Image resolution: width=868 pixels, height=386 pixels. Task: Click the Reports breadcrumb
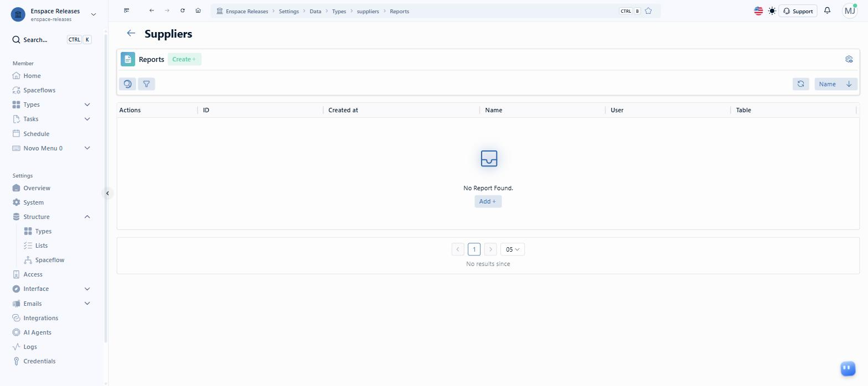pos(399,11)
